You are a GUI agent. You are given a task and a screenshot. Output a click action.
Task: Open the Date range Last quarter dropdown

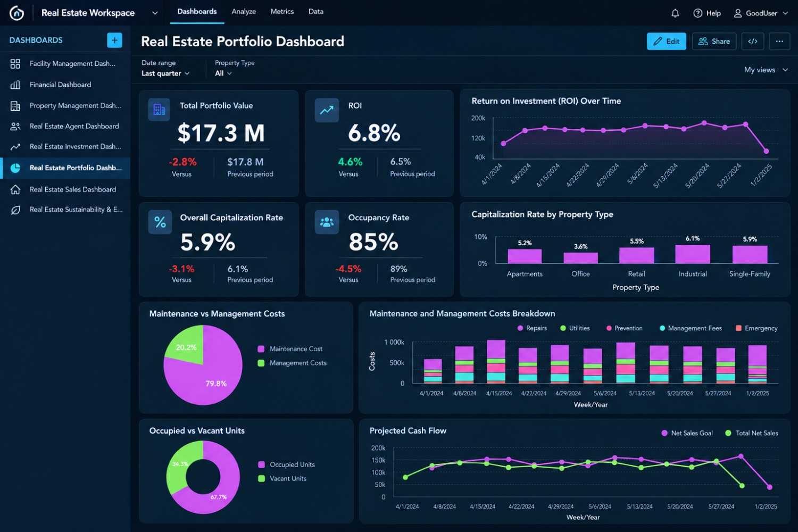click(165, 73)
